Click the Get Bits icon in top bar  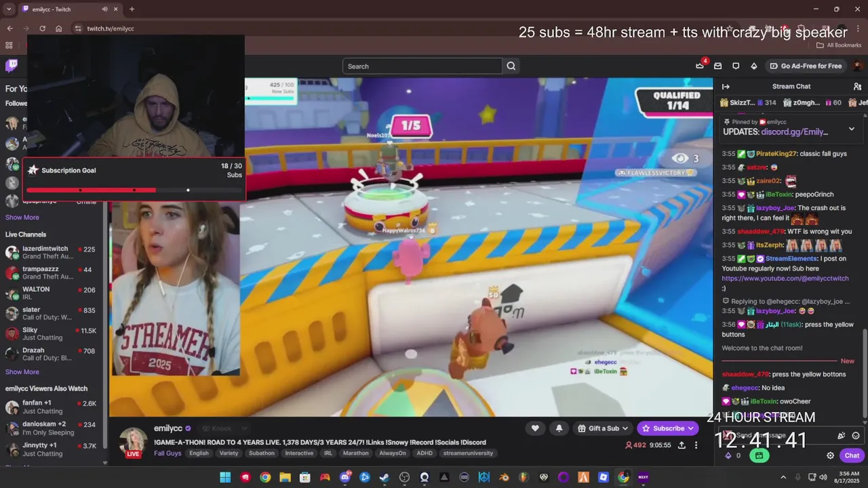753,66
